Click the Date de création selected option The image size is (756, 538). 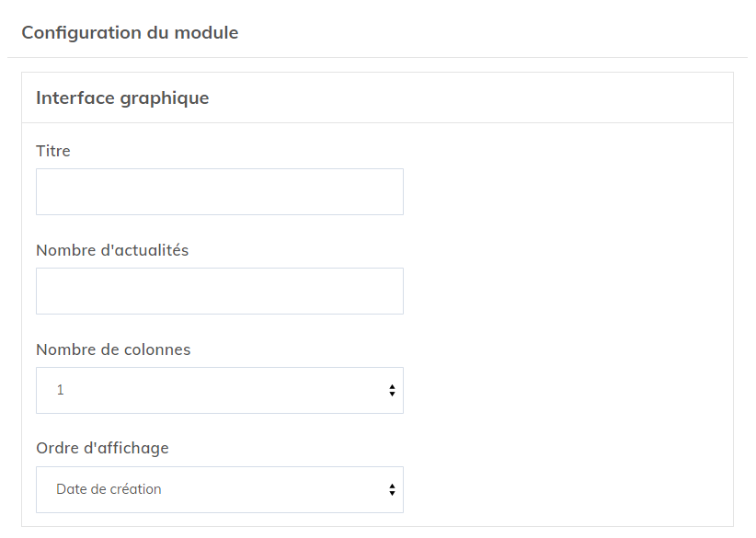[109, 489]
